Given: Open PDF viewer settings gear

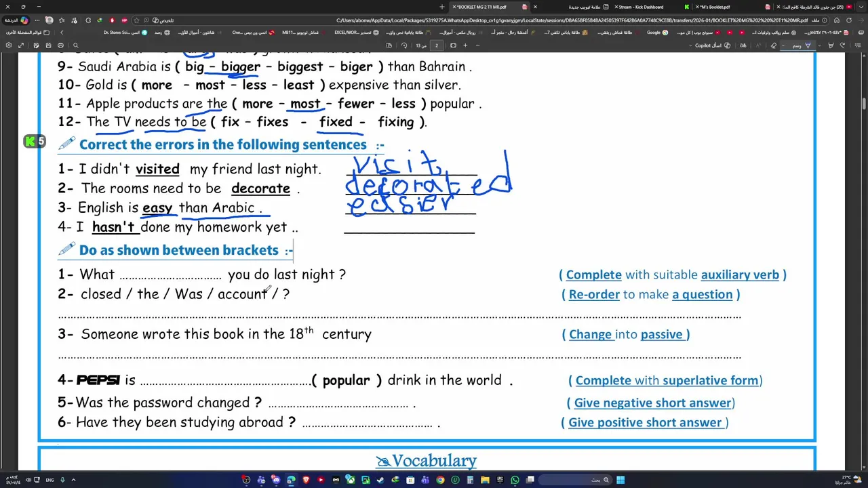Looking at the screenshot, I should pos(8,45).
